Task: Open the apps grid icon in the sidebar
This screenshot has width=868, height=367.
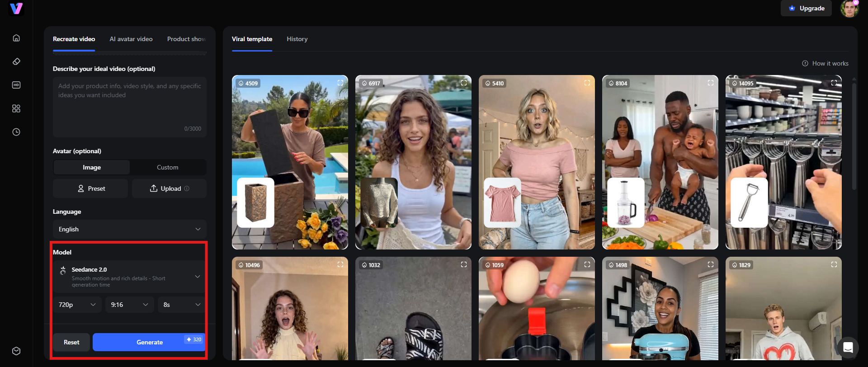Action: [16, 108]
